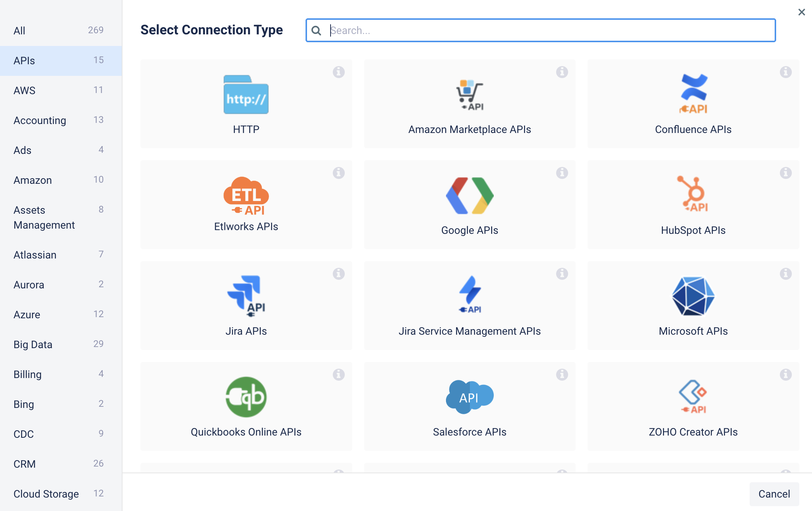Viewport: 812px width, 511px height.
Task: Click the Quickbooks Online APIs label
Action: coord(246,432)
